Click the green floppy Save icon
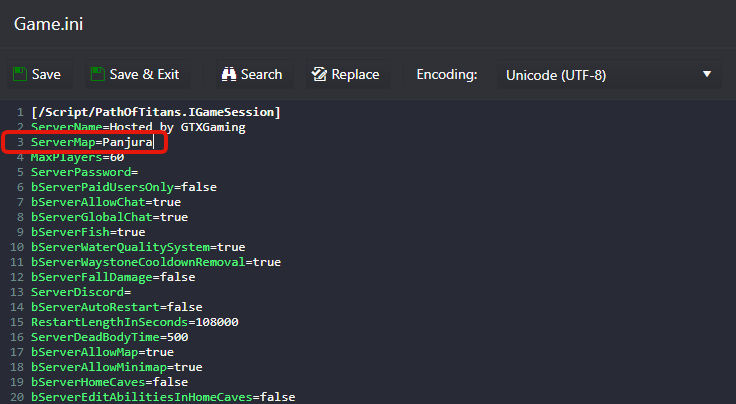736x404 pixels. point(20,74)
